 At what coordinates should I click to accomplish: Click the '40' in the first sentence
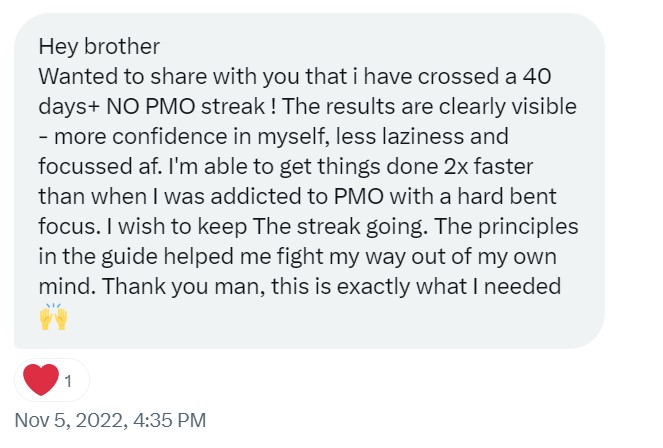[537, 76]
